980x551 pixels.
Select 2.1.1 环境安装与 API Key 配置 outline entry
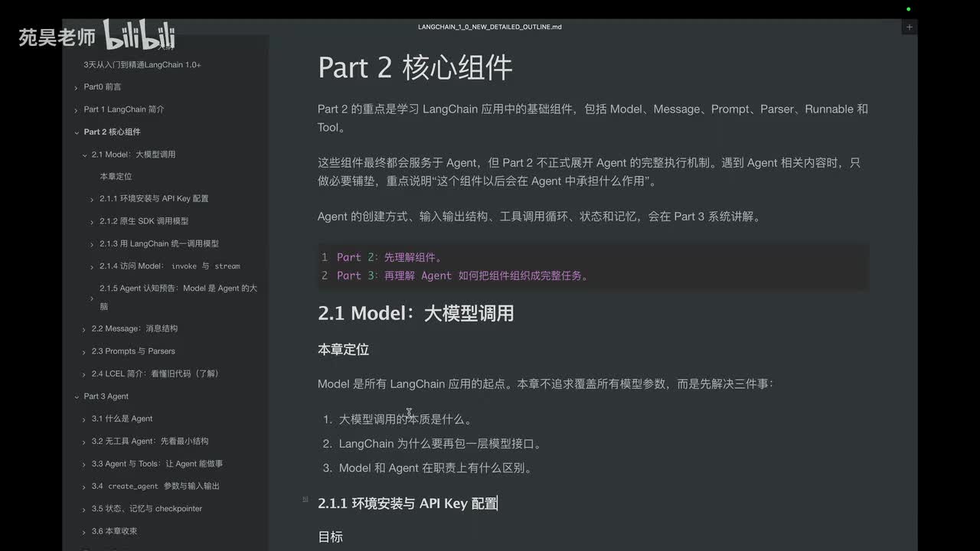(154, 199)
